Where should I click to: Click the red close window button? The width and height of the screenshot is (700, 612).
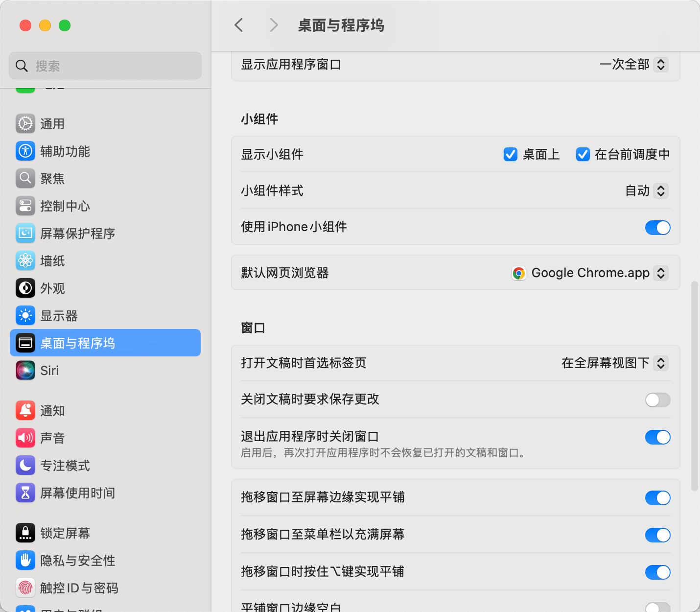coord(25,25)
